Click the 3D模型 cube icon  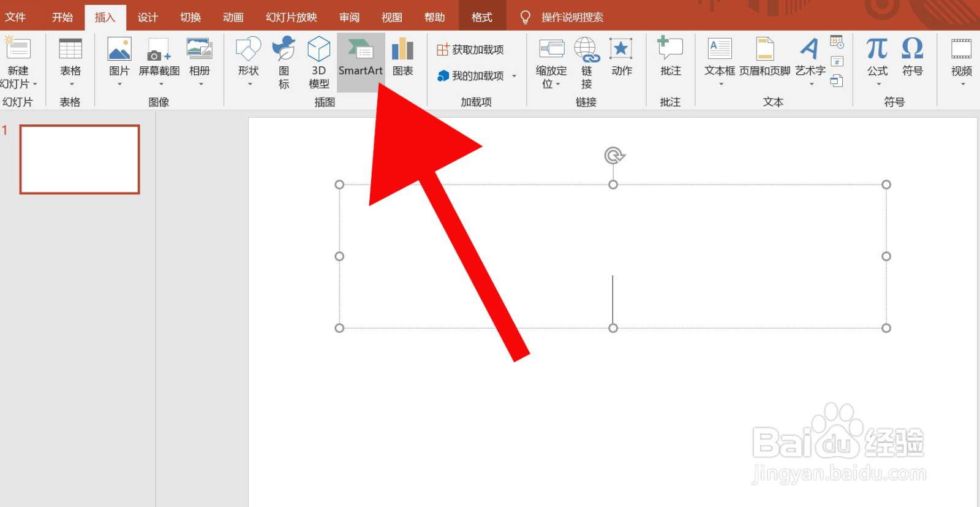tap(318, 48)
